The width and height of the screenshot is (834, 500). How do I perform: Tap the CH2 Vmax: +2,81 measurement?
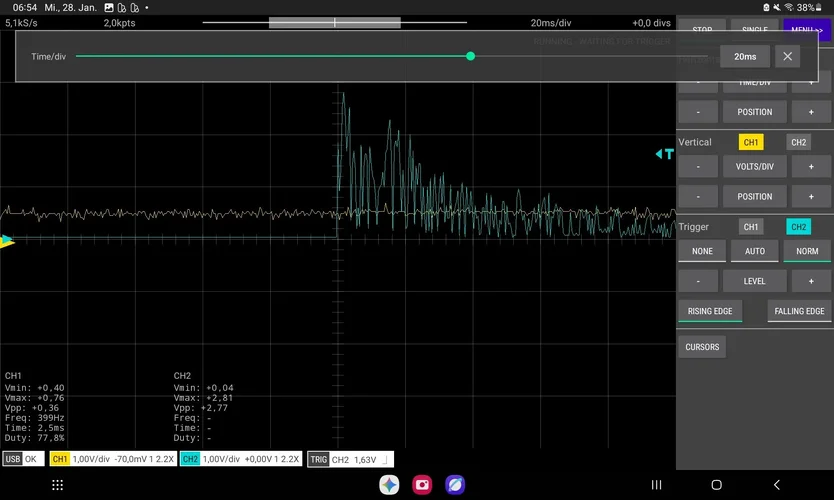[203, 398]
